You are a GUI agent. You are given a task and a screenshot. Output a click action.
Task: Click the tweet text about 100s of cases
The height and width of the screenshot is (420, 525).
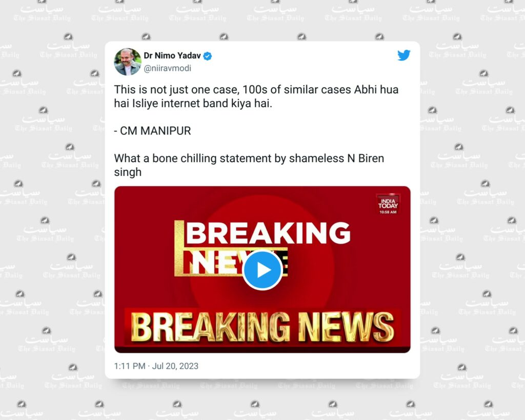[x=256, y=96]
